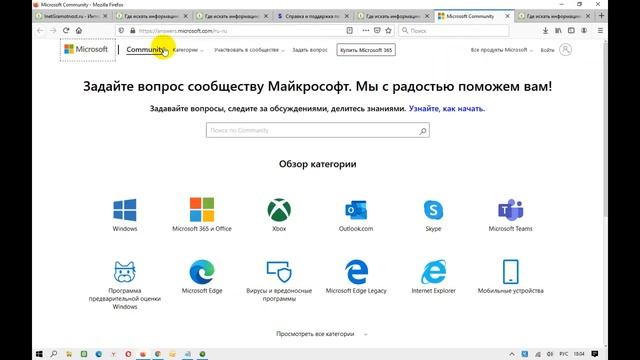Click the Microsoft logo in header
Viewport: 640px width, 360px height.
[x=86, y=49]
